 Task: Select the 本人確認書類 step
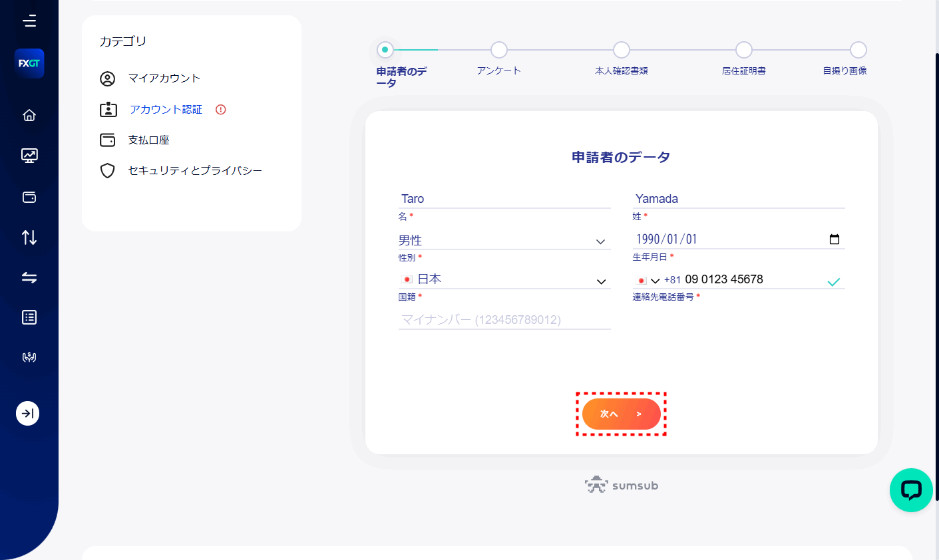[622, 50]
